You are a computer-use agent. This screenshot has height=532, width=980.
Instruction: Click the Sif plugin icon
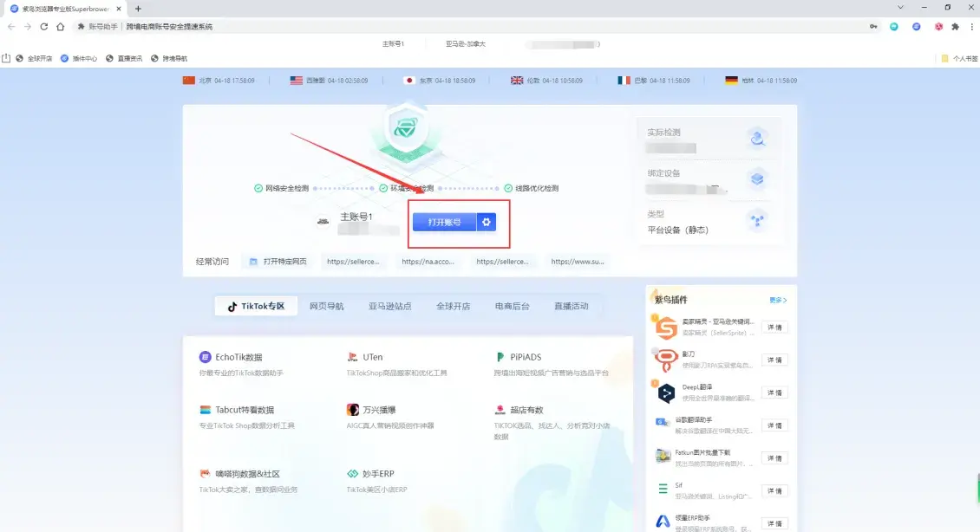663,489
